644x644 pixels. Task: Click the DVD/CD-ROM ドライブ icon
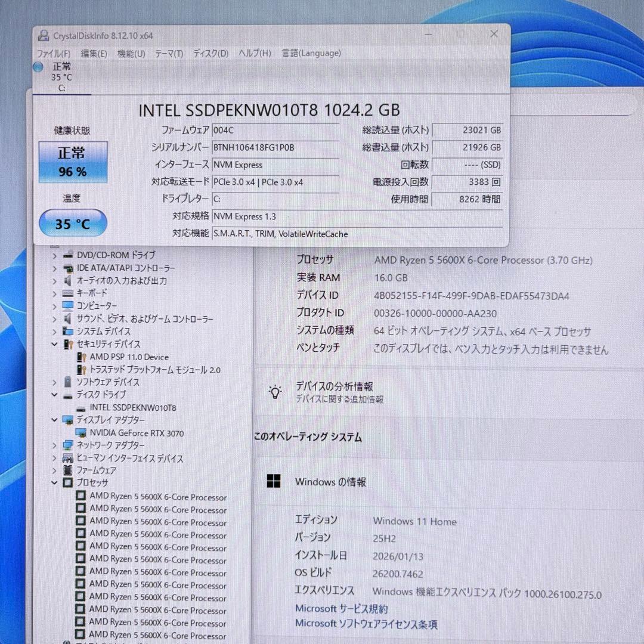click(68, 255)
